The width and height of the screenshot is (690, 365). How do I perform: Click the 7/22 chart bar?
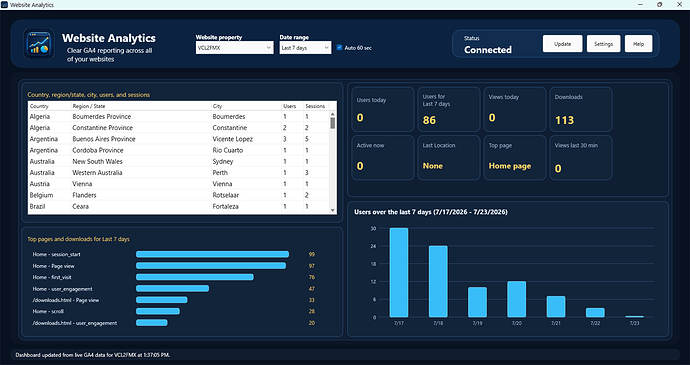(x=595, y=313)
